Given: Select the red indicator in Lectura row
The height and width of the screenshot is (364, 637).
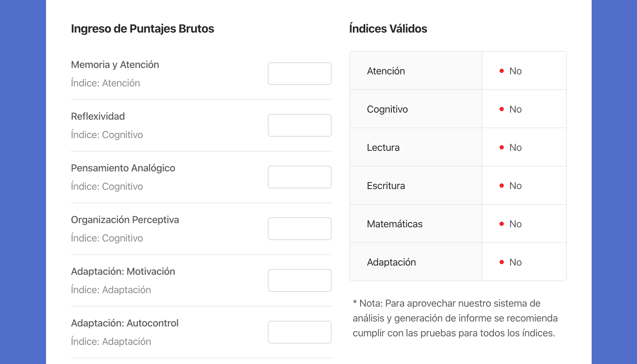Looking at the screenshot, I should coord(502,147).
